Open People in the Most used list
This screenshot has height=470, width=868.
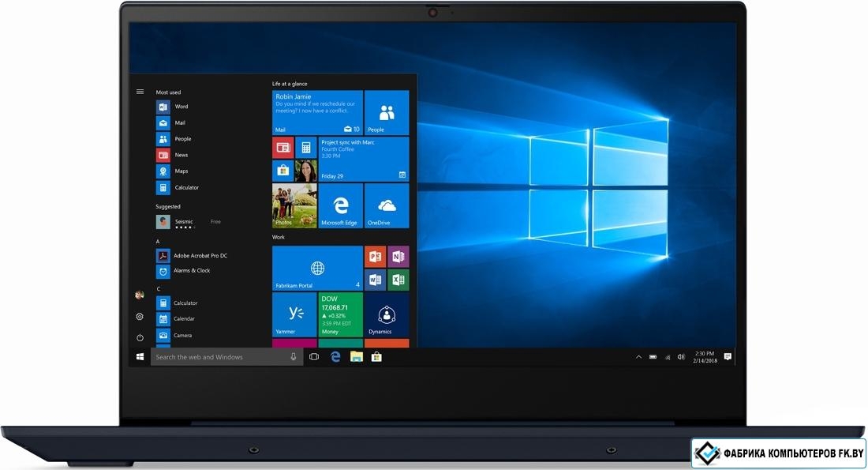pyautogui.click(x=174, y=138)
